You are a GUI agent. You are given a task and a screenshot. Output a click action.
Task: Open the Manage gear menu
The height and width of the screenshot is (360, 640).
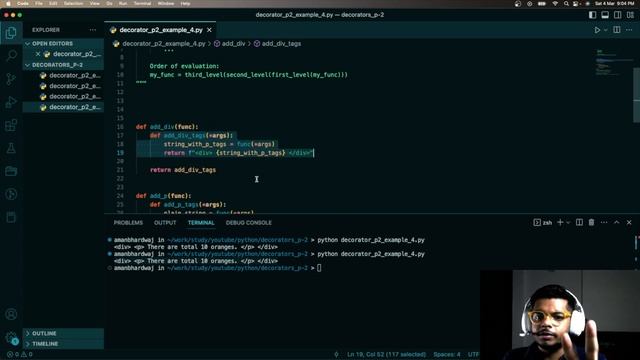click(x=11, y=337)
